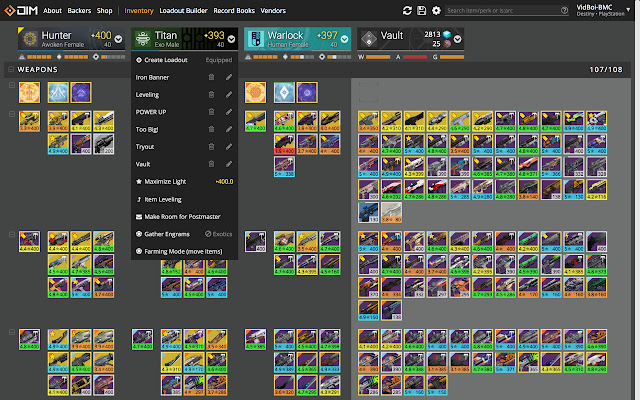Click the trash icon beside Vault loadout
640x400 pixels.
click(211, 164)
